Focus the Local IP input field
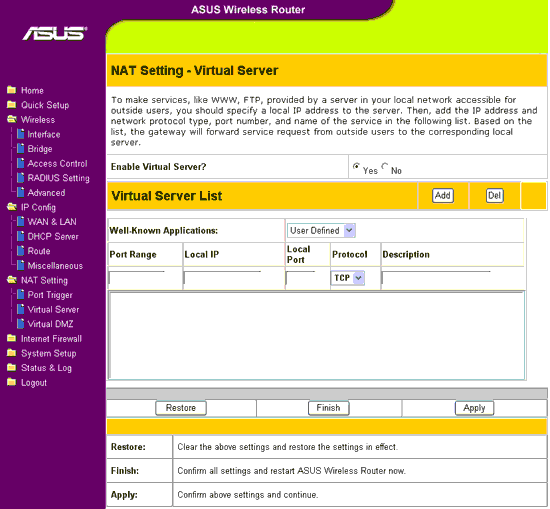Image resolution: width=550 pixels, height=509 pixels. (x=222, y=278)
